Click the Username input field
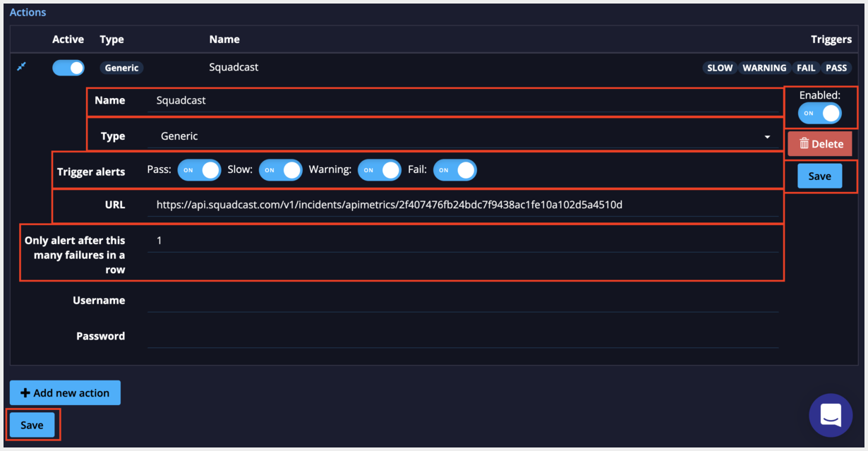Viewport: 868px width, 451px height. tap(463, 301)
